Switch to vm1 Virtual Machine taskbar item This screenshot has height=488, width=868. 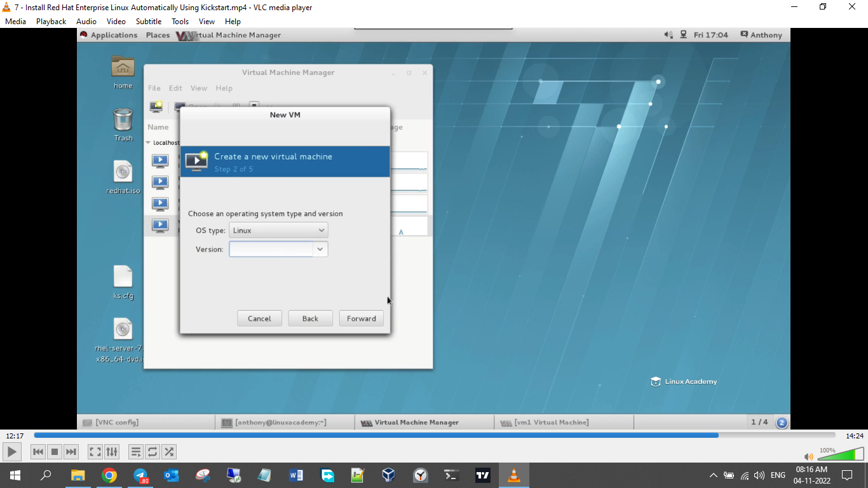564,422
